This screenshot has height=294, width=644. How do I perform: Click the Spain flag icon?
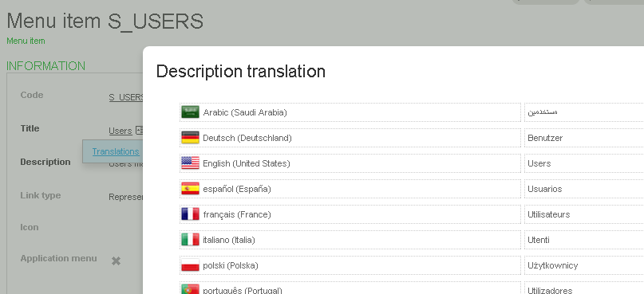pos(190,189)
